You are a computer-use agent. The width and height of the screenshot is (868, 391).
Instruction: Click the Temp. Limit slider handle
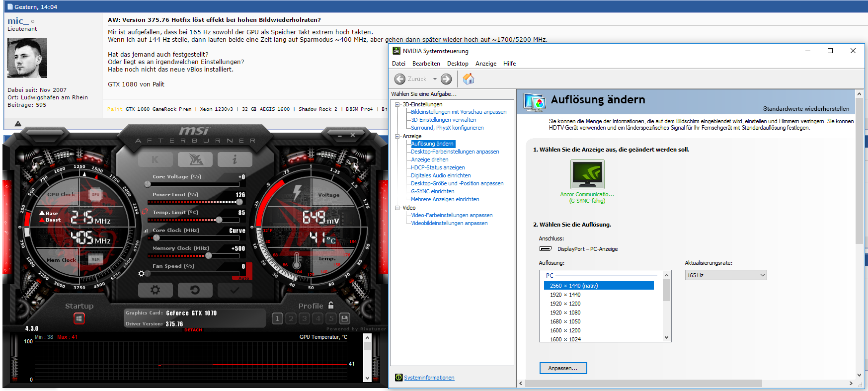pos(219,220)
